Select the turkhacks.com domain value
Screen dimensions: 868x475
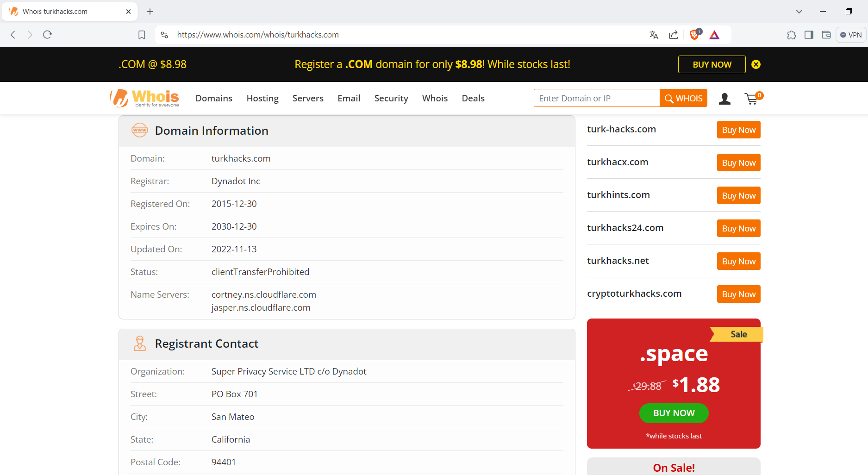click(241, 158)
